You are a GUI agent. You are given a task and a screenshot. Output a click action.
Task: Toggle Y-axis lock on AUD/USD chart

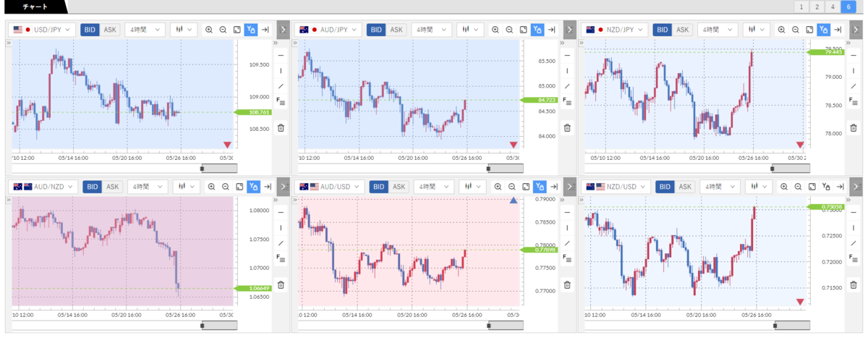(x=540, y=187)
